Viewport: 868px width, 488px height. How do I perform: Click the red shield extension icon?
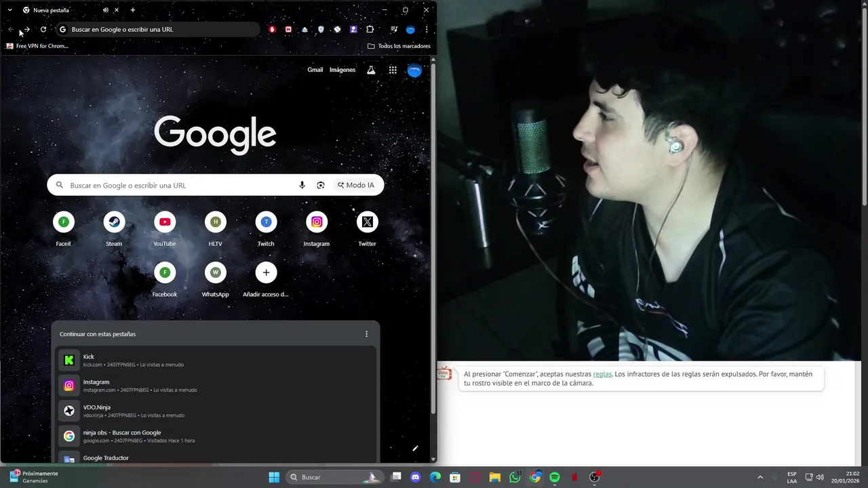pyautogui.click(x=272, y=29)
